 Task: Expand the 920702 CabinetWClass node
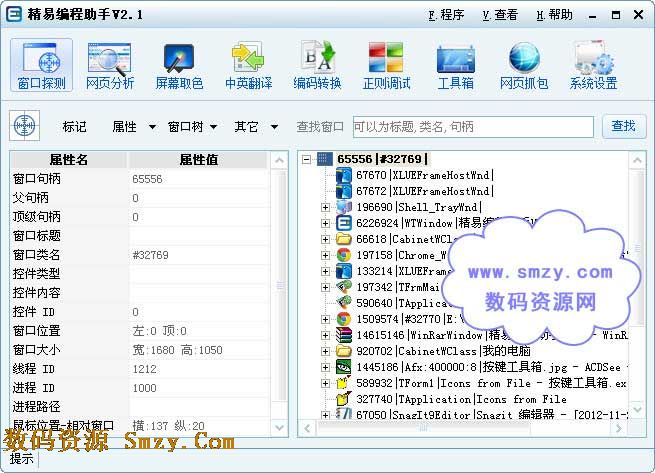pyautogui.click(x=325, y=351)
